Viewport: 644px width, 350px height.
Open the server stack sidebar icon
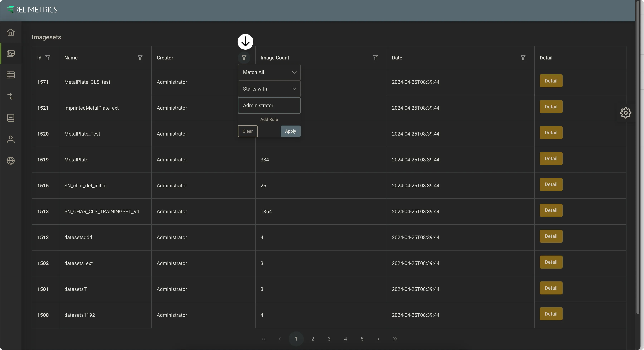click(x=11, y=75)
